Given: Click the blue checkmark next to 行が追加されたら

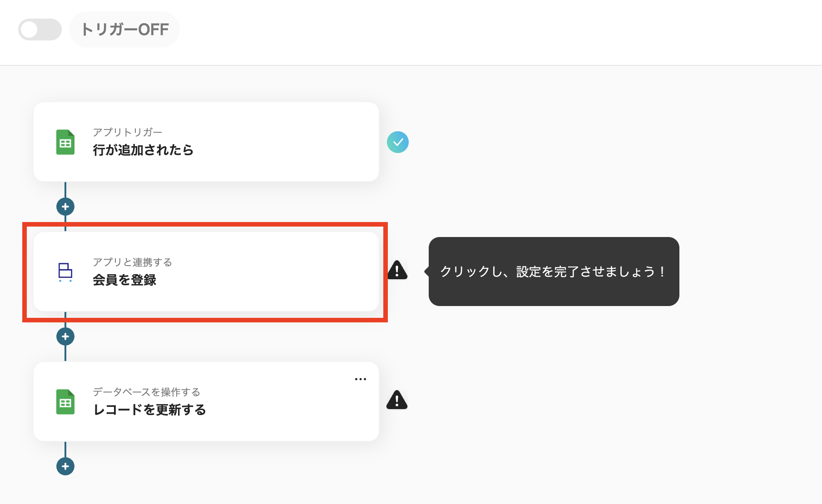Looking at the screenshot, I should [398, 142].
